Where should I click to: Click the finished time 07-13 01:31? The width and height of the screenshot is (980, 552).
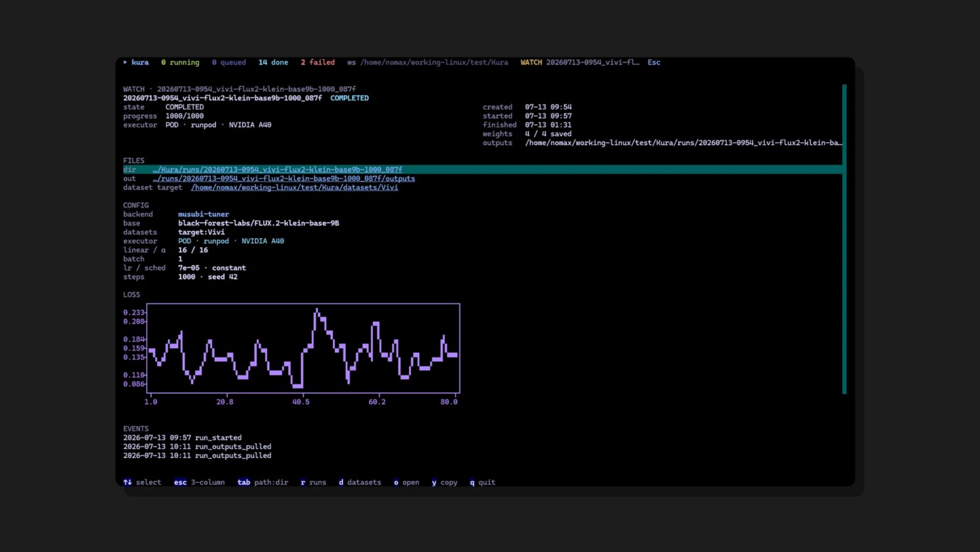[x=548, y=125]
